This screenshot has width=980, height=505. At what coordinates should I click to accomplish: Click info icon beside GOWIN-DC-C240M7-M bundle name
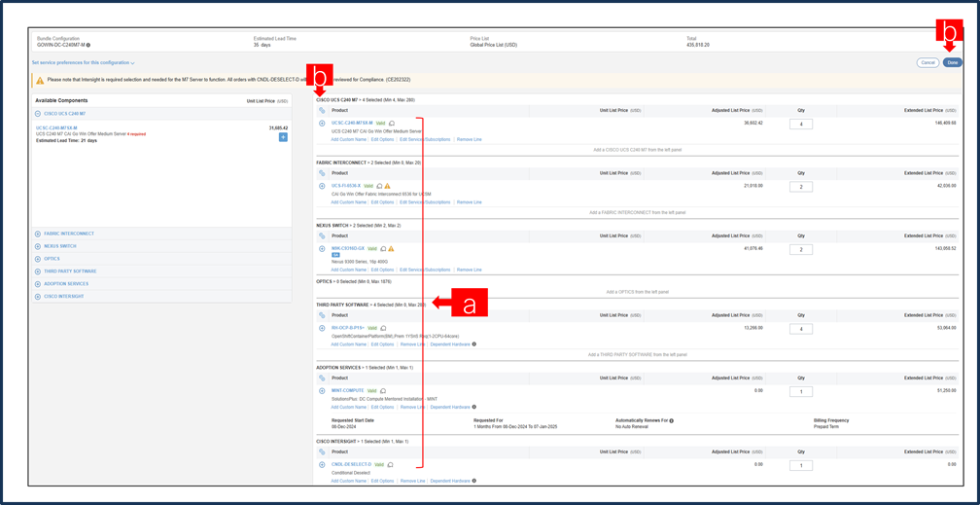pos(88,45)
